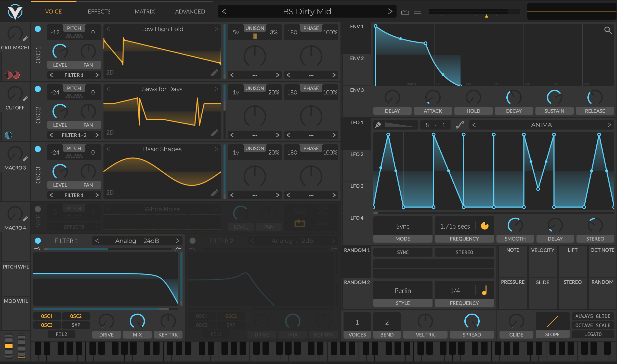Open the MATRIX tab
617x364 pixels.
[145, 11]
